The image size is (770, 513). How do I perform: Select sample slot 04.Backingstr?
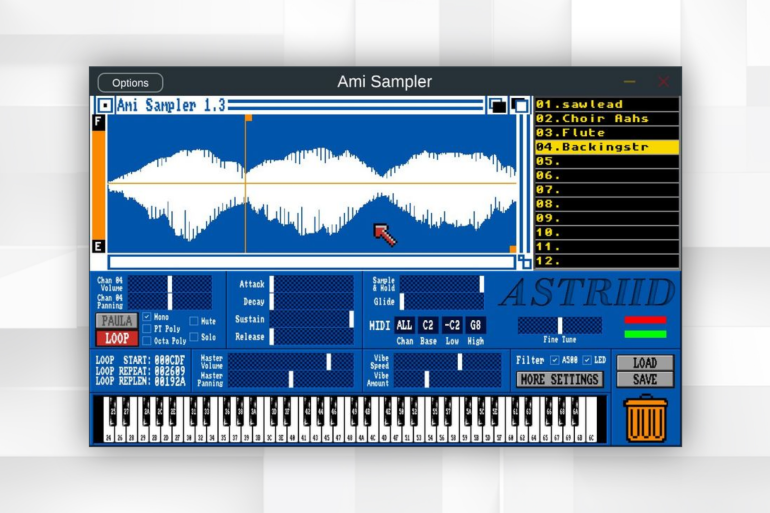607,147
